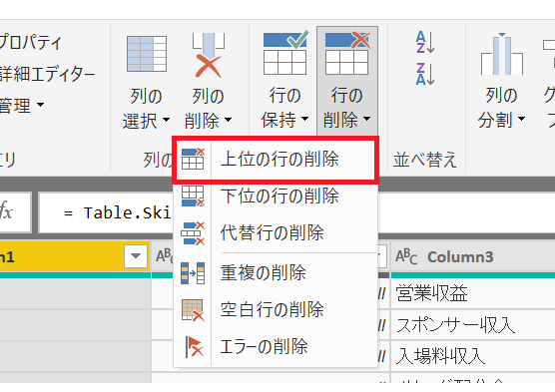555x392 pixels.
Task: Click the 下位の行の削除 menu icon
Action: pyautogui.click(x=193, y=196)
